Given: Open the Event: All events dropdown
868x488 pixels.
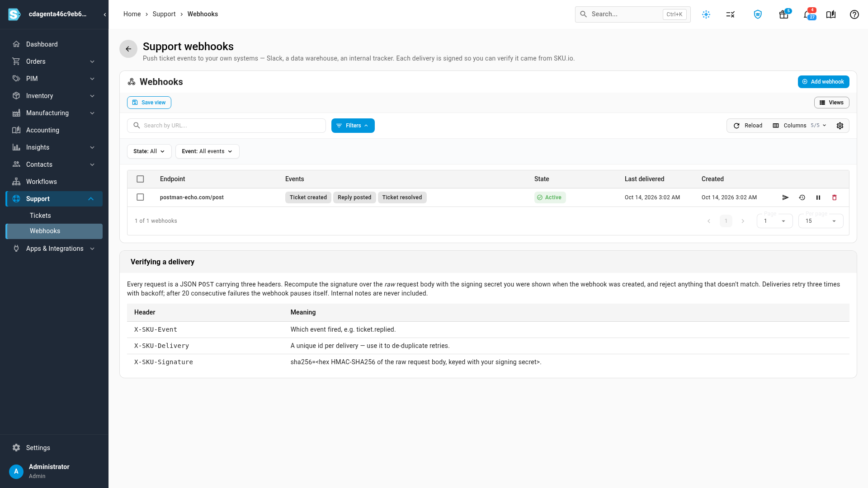Looking at the screenshot, I should (x=207, y=151).
